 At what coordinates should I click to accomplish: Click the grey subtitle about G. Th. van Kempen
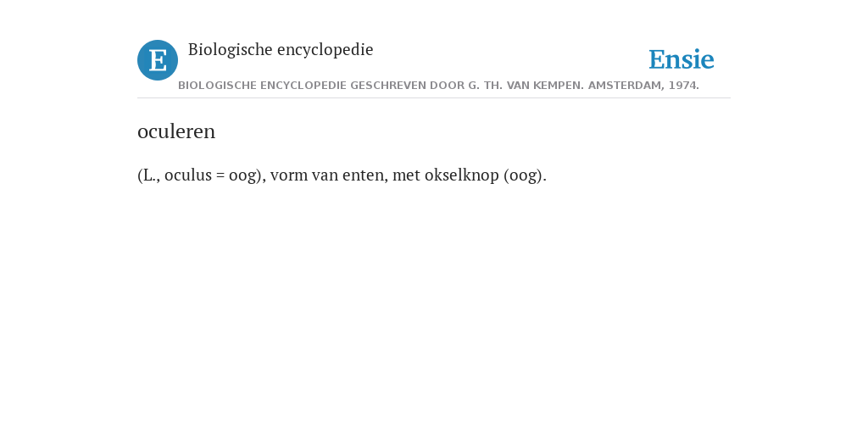point(438,86)
